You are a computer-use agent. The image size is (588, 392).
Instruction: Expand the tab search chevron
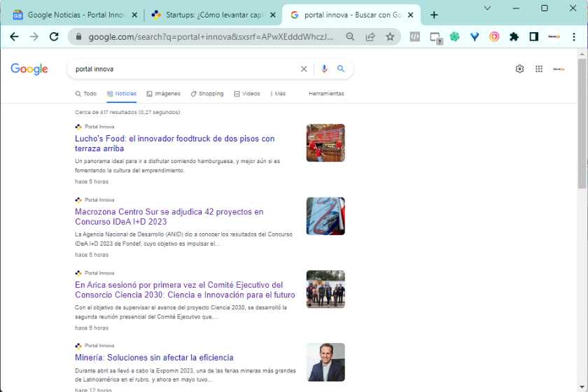[x=487, y=8]
